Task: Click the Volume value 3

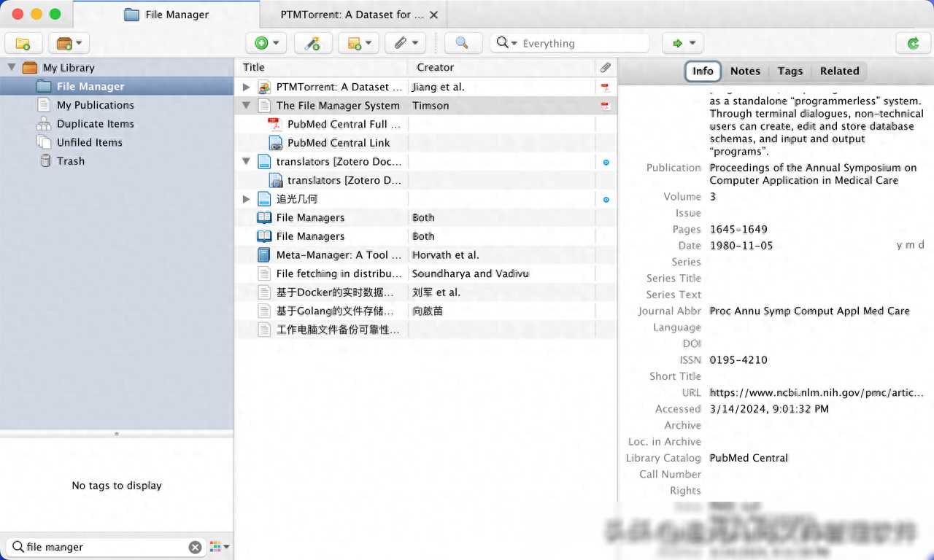Action: click(713, 196)
